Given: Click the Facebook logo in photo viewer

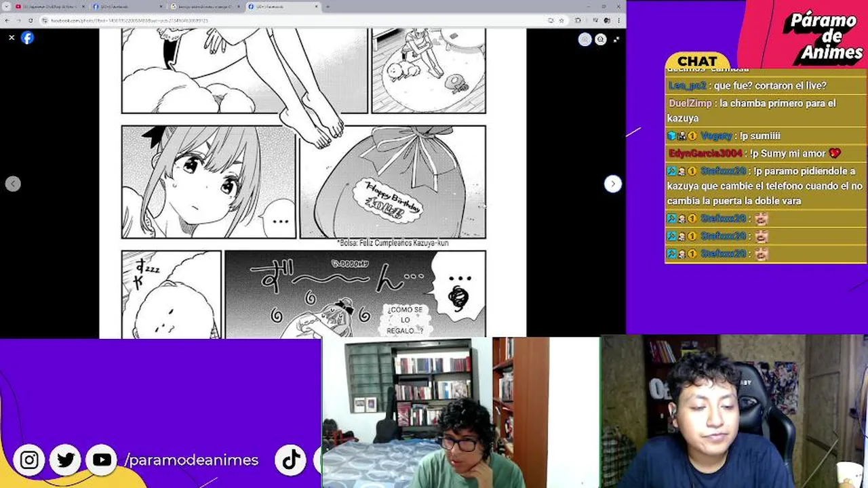Looking at the screenshot, I should (27, 38).
